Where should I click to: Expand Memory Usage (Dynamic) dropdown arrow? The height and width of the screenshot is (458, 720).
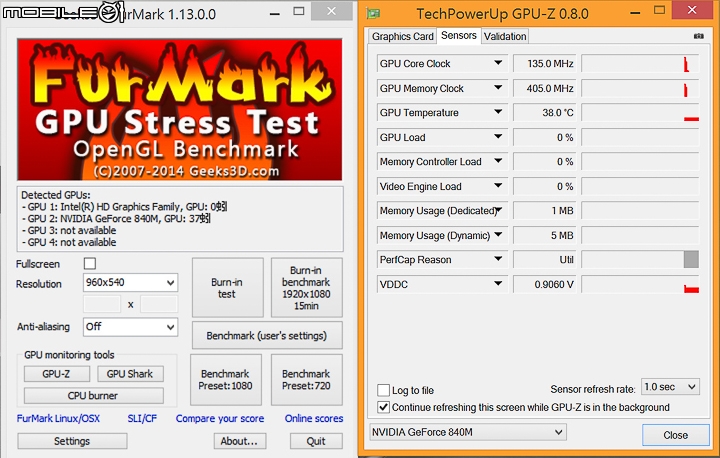click(x=498, y=235)
